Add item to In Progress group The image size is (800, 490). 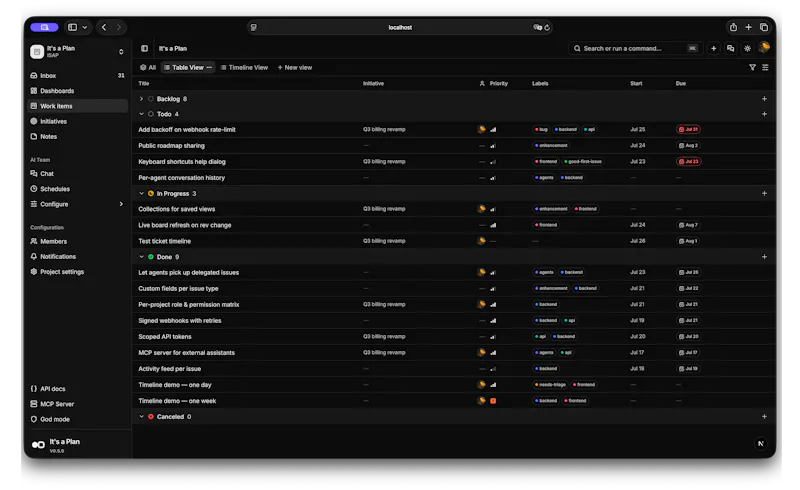[764, 194]
